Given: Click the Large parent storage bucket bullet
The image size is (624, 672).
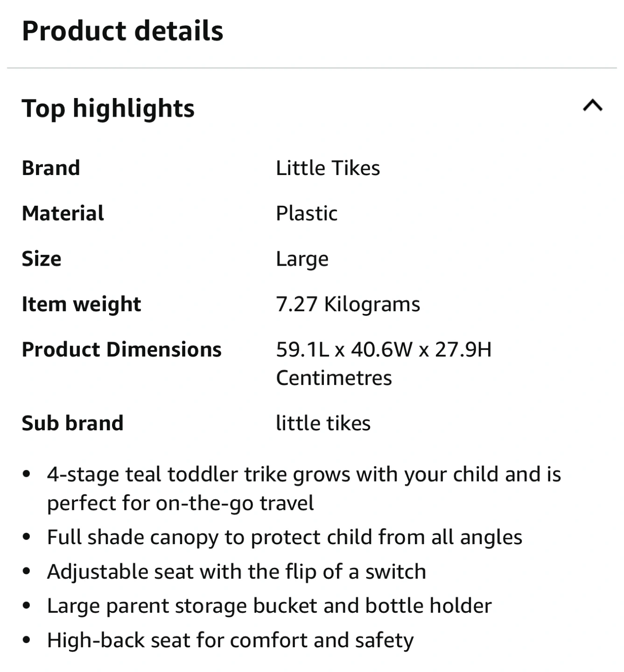Looking at the screenshot, I should pos(269,606).
